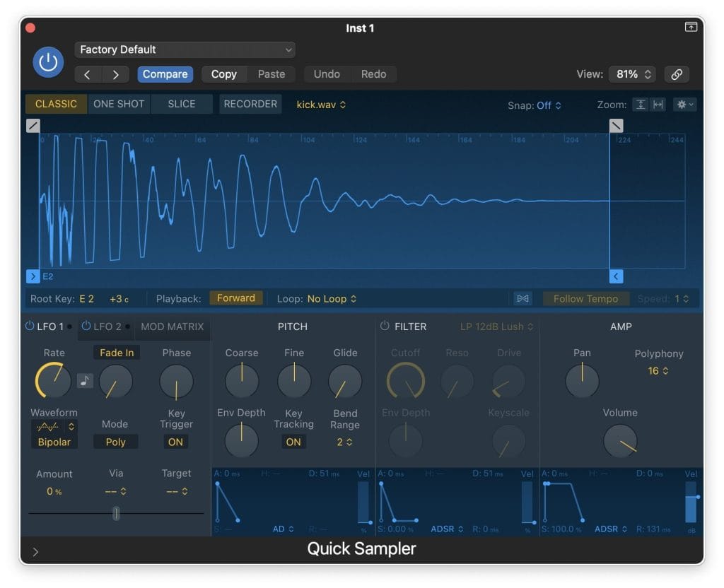Toggle Pitch Key Tracking ON button
This screenshot has width=724, height=588.
pyautogui.click(x=293, y=442)
